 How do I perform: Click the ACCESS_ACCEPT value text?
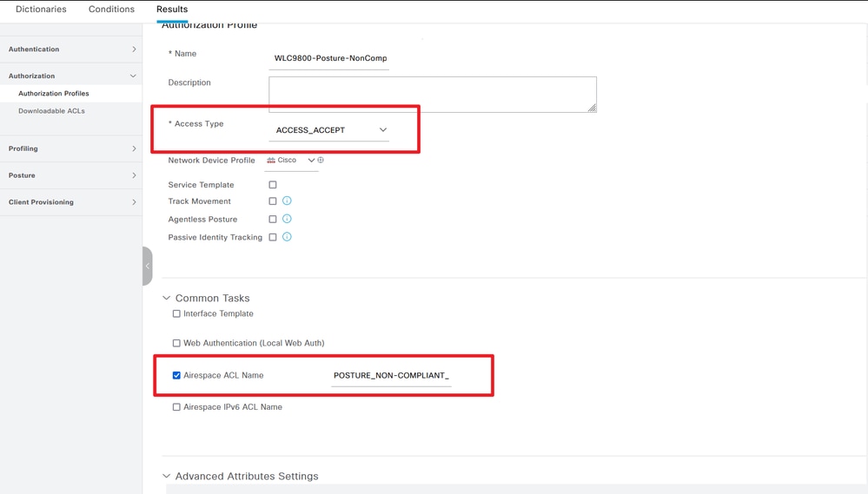pos(310,130)
